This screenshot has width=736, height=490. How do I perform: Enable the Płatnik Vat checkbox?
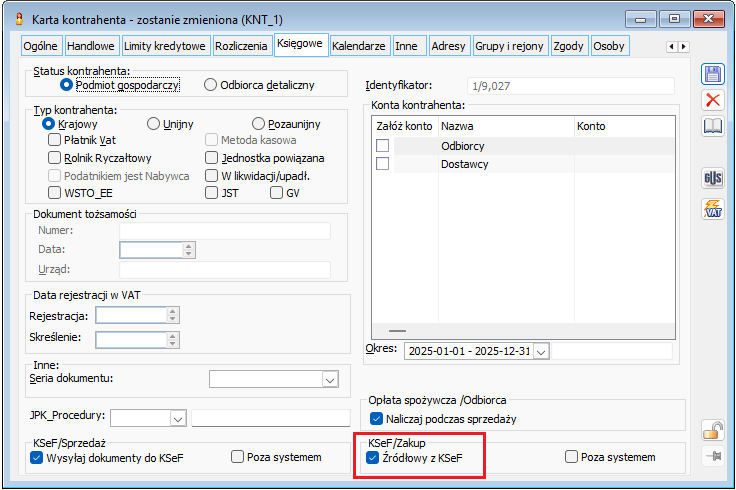[55, 140]
